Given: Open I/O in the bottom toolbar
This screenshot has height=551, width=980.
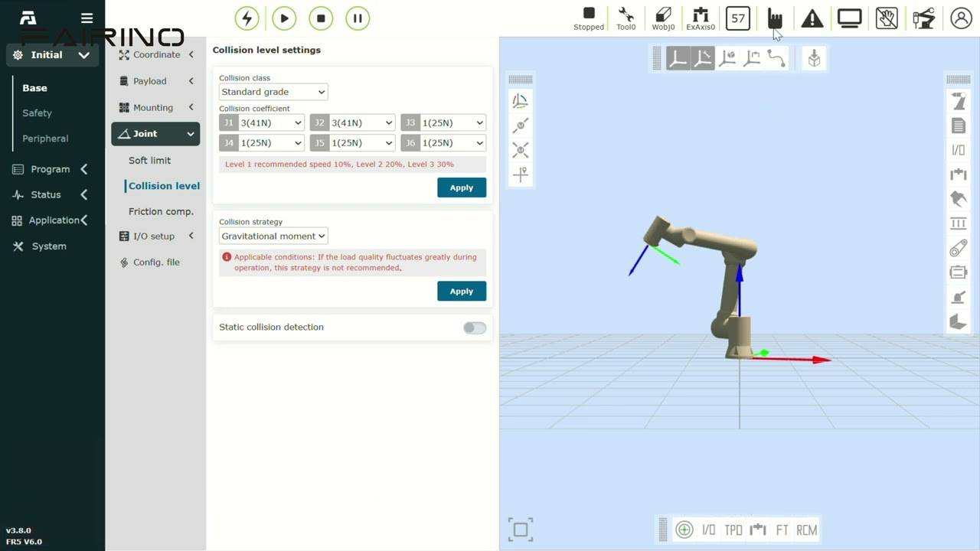Looking at the screenshot, I should [709, 530].
